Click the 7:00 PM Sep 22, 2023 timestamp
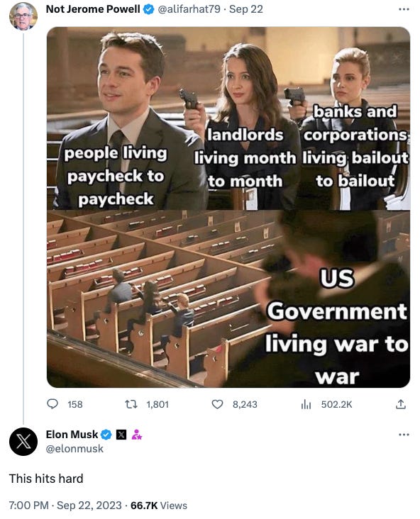Viewport: 420px width, 519px height. tap(65, 506)
